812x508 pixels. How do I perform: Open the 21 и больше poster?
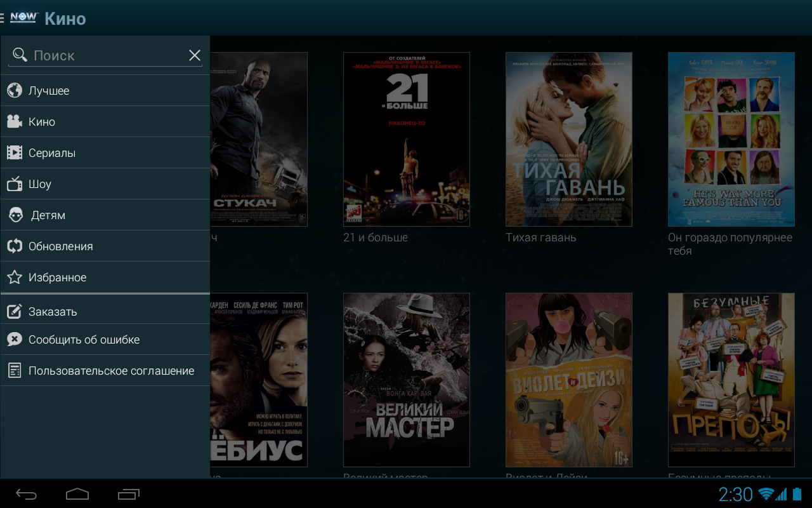[x=407, y=139]
